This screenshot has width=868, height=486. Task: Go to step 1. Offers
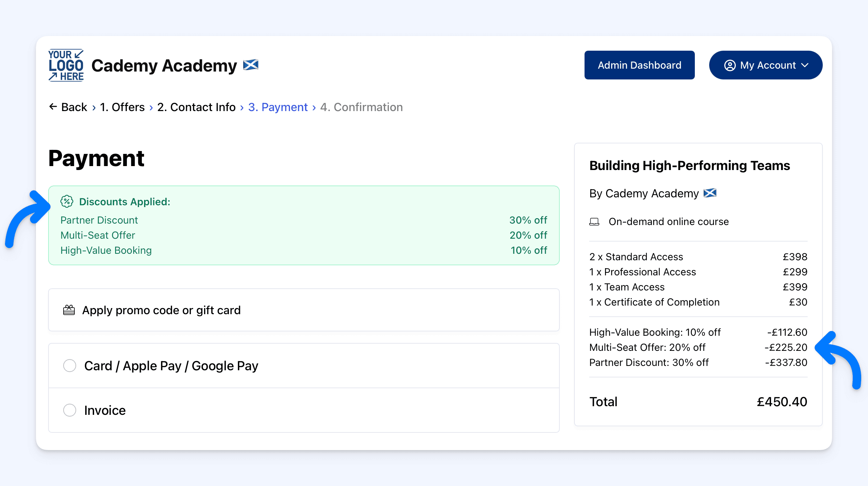tap(122, 107)
